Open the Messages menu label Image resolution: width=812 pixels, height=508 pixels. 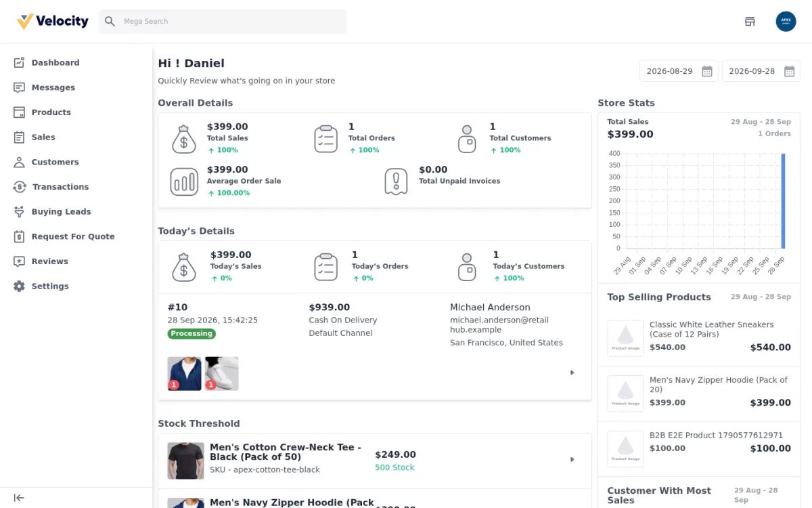pyautogui.click(x=53, y=87)
